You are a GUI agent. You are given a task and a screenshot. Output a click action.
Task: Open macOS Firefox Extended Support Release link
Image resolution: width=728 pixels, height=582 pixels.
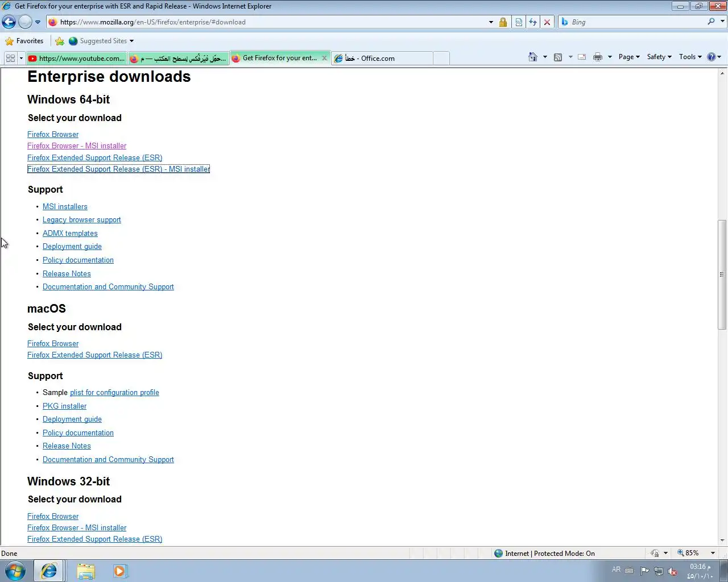pyautogui.click(x=95, y=355)
